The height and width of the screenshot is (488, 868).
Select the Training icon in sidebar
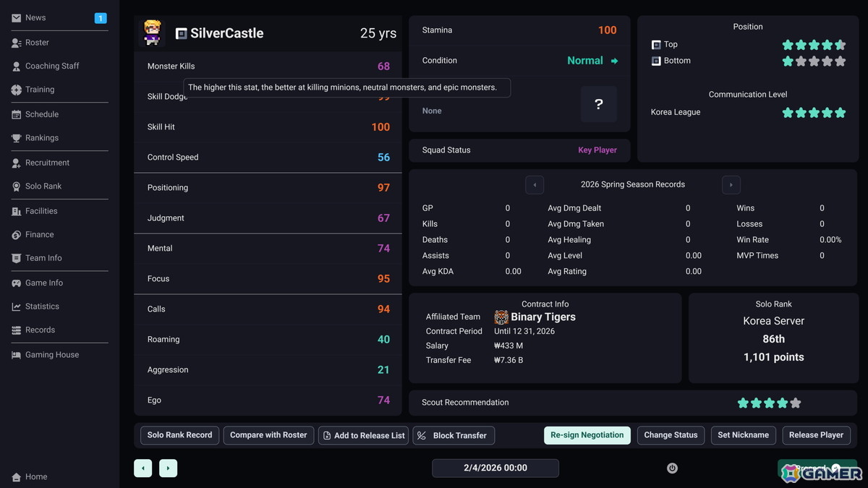tap(16, 90)
